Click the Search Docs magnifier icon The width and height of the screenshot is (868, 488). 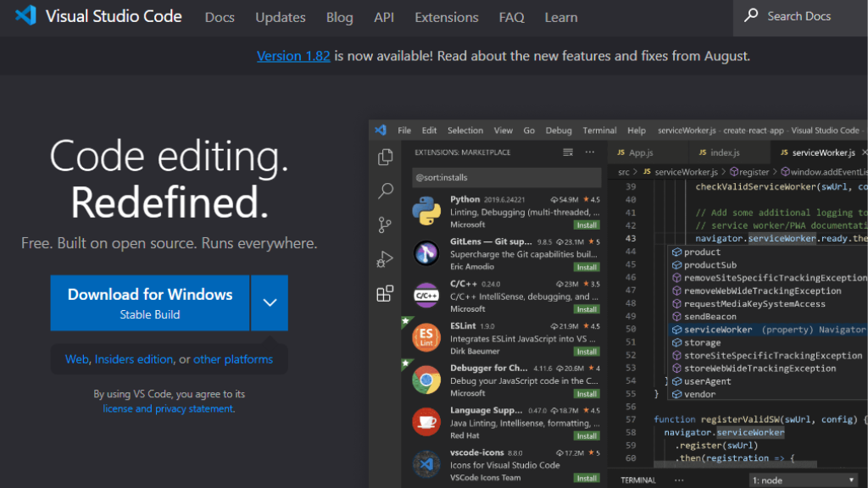[751, 15]
